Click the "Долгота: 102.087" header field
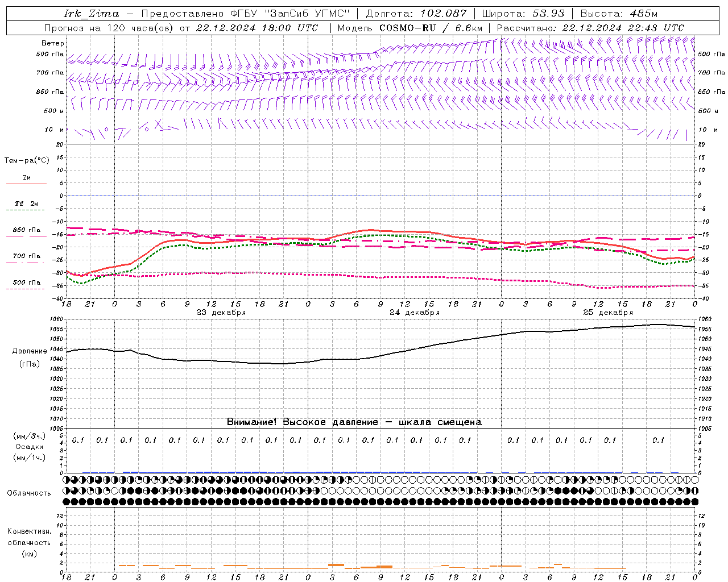This screenshot has height=582, width=728. tap(416, 14)
